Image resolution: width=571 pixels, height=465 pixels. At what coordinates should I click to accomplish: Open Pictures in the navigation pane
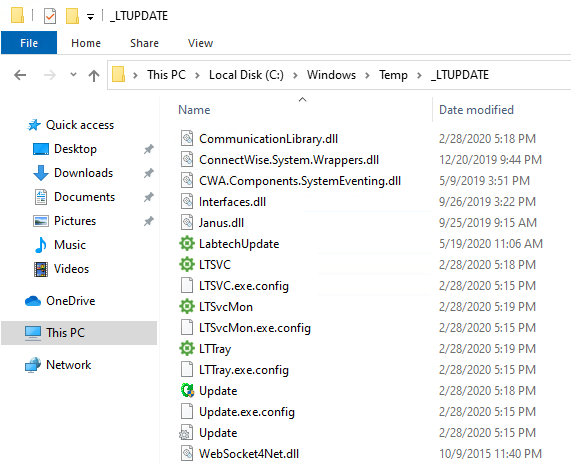click(75, 221)
